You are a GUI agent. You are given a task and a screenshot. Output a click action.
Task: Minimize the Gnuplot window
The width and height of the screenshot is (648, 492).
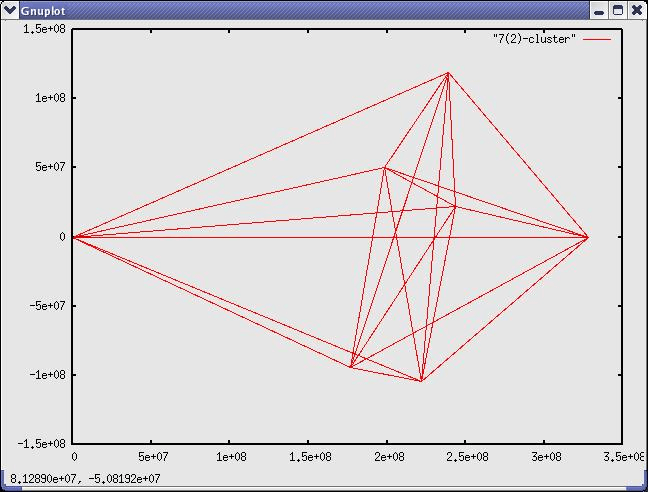pos(599,10)
